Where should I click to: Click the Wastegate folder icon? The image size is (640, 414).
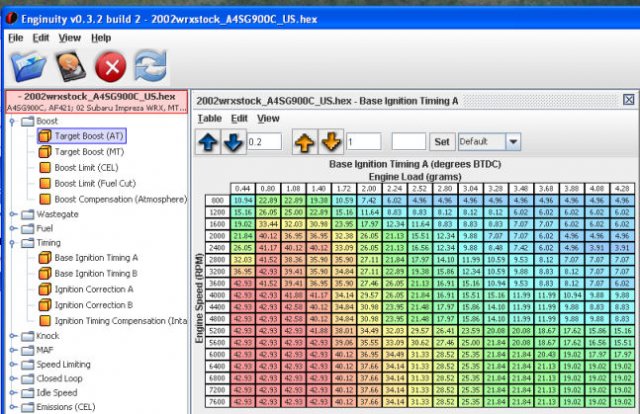(x=28, y=214)
